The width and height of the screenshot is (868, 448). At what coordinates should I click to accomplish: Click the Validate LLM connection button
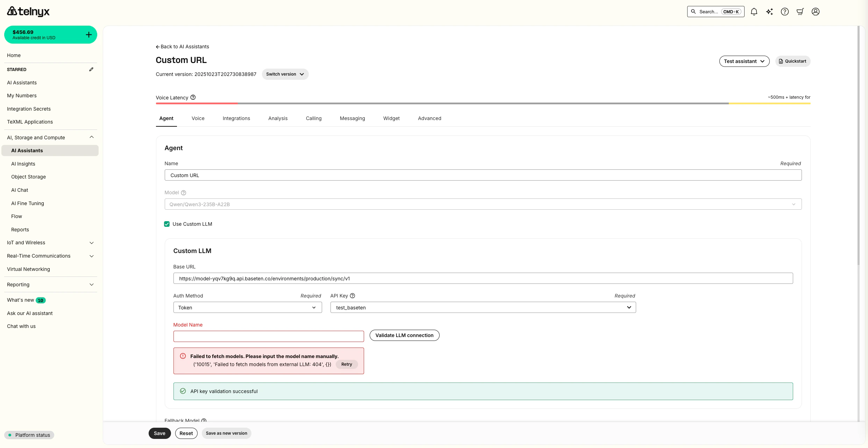(x=404, y=335)
